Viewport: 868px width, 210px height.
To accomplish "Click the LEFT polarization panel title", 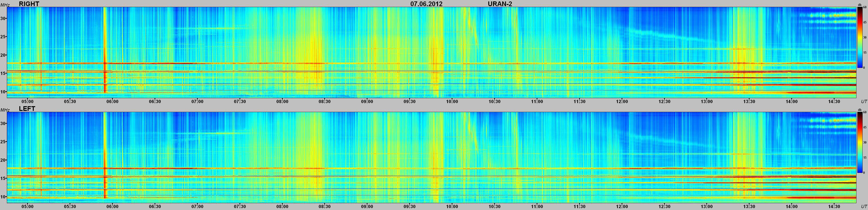I will [27, 109].
